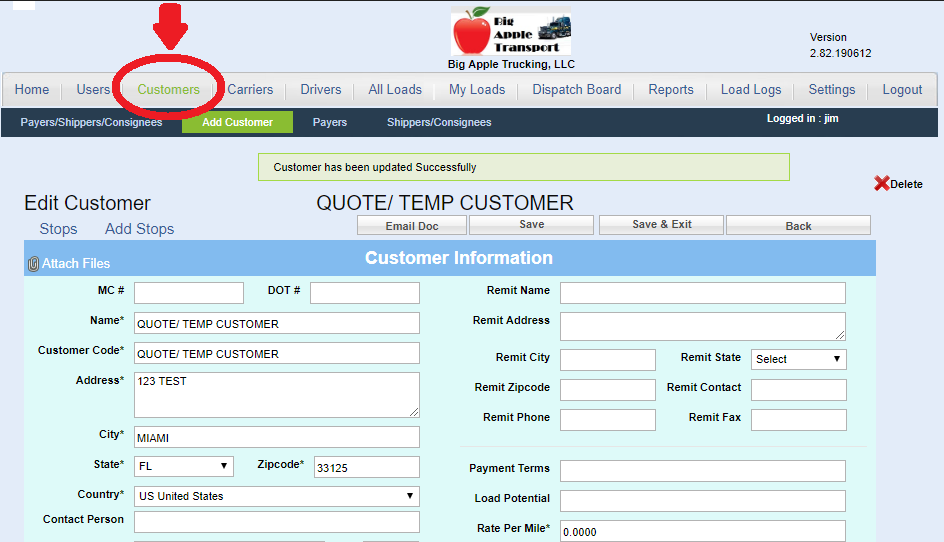Open the Carriers menu
Viewport: 944px width, 542px height.
(x=250, y=90)
